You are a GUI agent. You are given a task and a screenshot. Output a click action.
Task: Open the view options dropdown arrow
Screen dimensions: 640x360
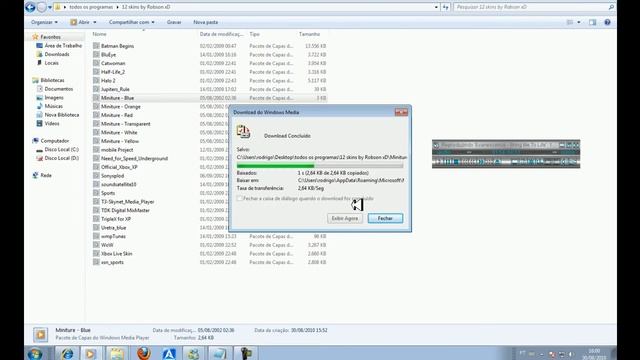pos(579,22)
